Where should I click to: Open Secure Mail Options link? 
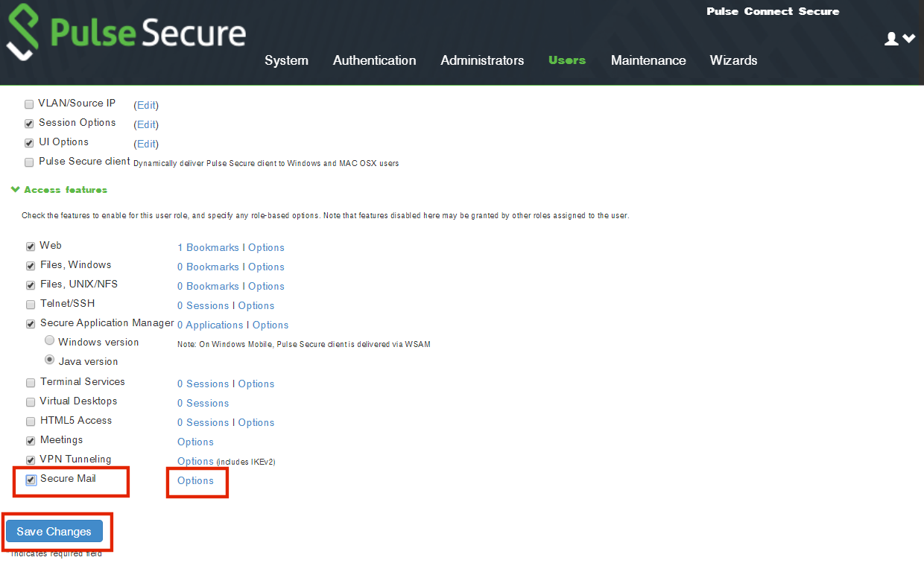[195, 481]
